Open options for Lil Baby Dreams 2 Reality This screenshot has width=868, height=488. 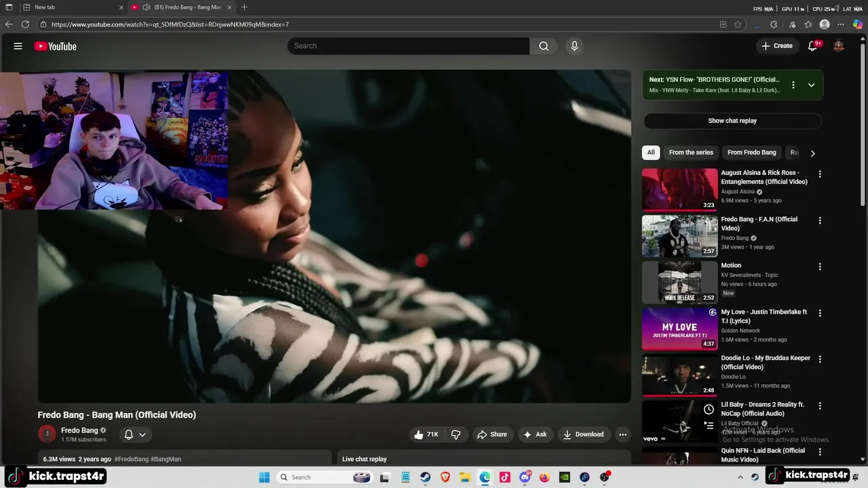point(820,406)
